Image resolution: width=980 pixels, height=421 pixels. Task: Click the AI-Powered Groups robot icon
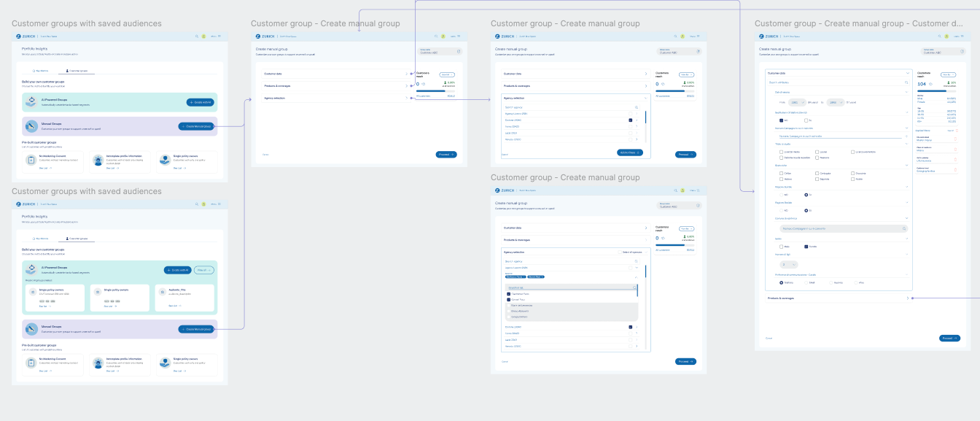point(32,101)
